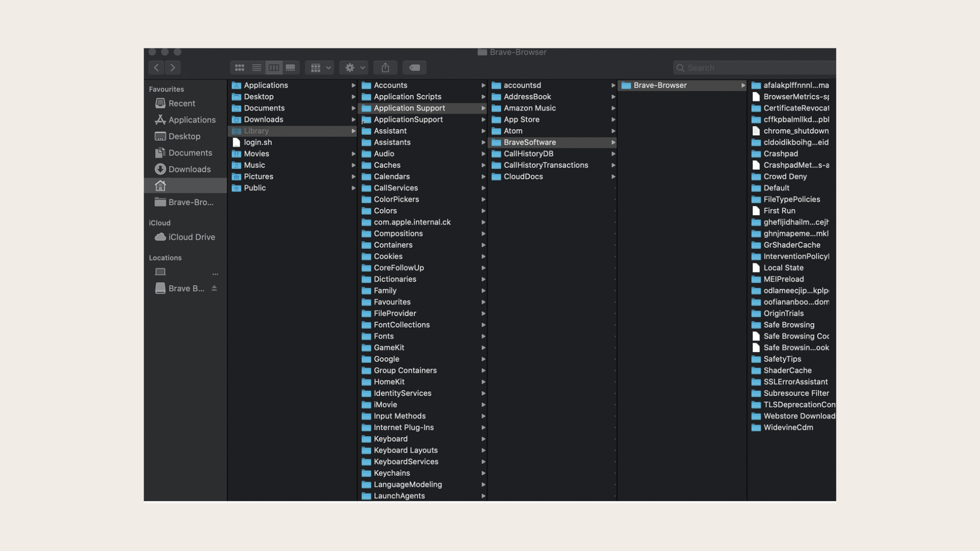Open the Crashpad folder
Viewport: 980px width, 551px height.
click(792, 154)
